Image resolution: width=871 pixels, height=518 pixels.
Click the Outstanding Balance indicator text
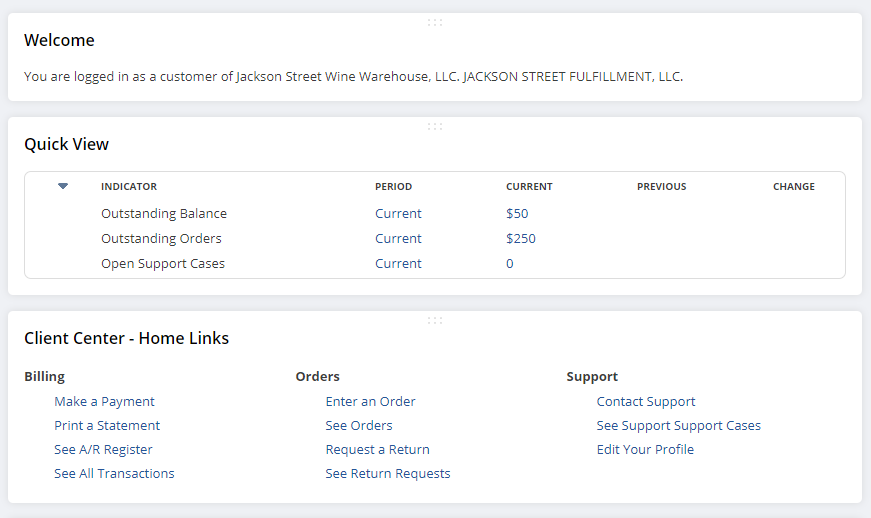(164, 213)
